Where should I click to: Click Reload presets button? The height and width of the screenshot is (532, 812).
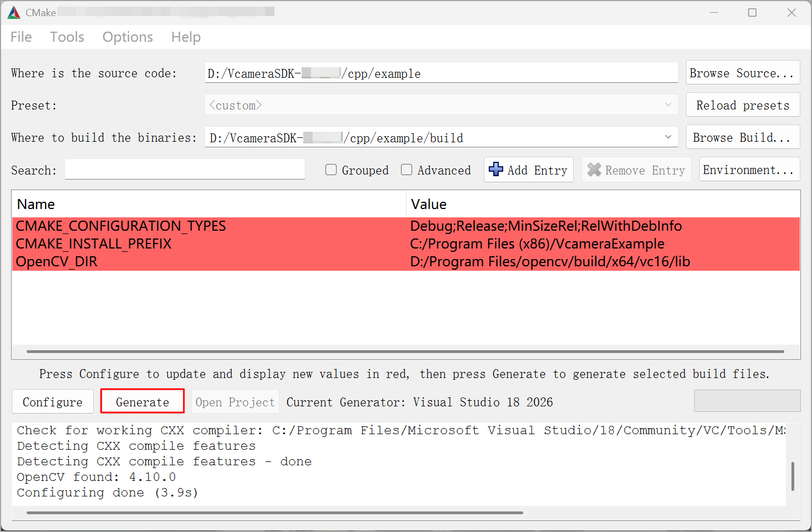pyautogui.click(x=743, y=105)
